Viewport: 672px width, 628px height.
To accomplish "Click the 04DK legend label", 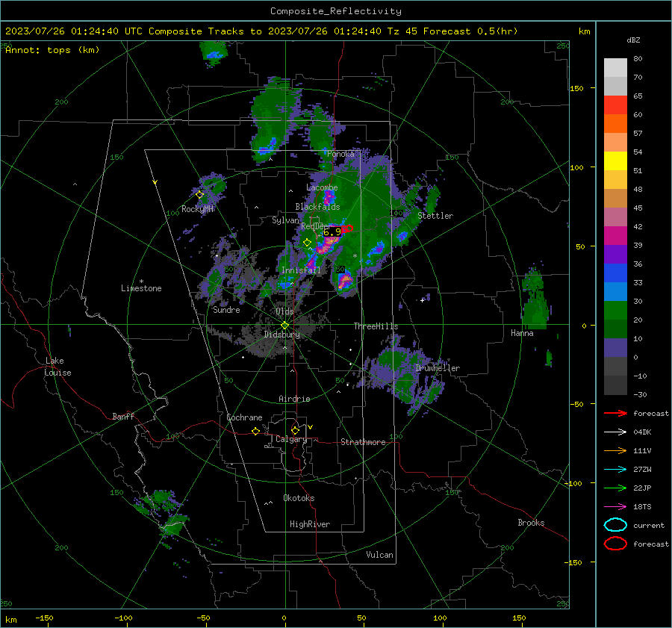I will coord(642,432).
